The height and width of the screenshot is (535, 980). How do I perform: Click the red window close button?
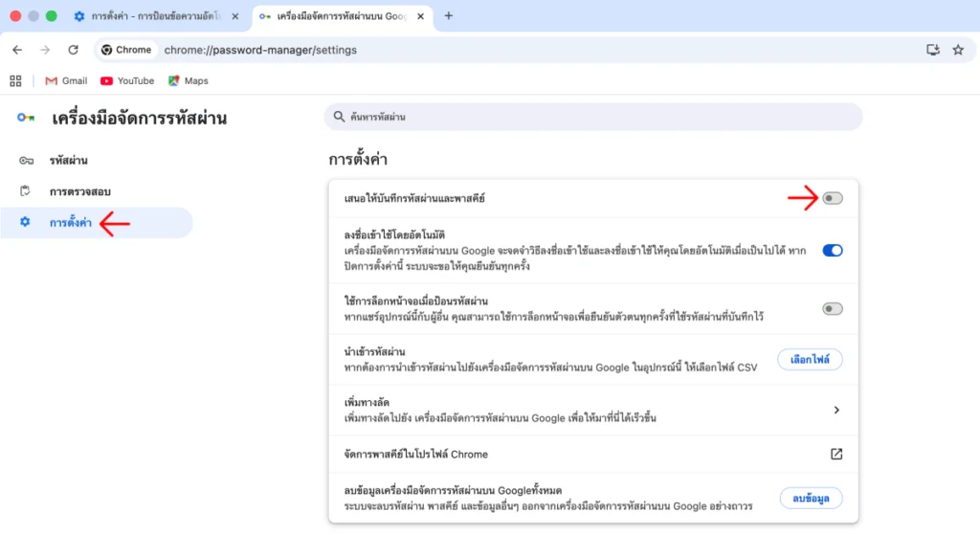(15, 15)
